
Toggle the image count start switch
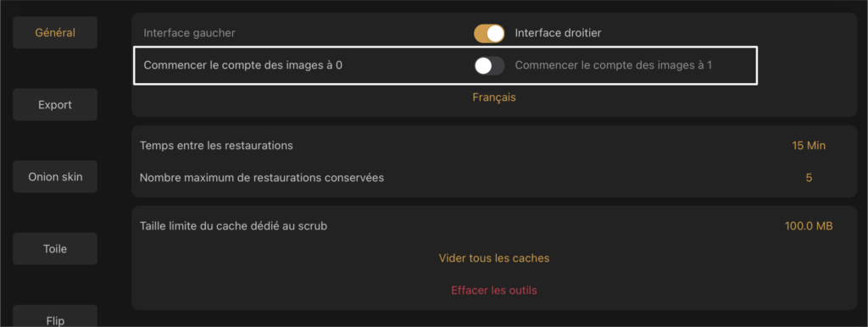(489, 65)
